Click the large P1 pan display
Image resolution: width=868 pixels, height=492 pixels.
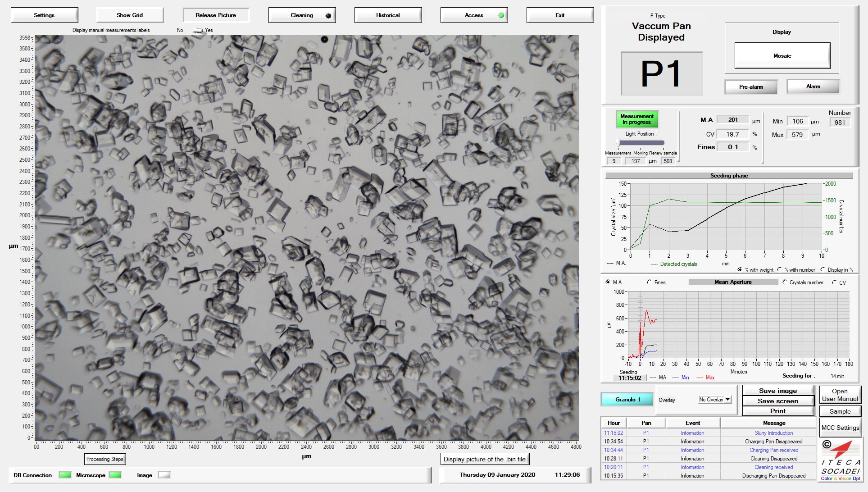[x=661, y=73]
